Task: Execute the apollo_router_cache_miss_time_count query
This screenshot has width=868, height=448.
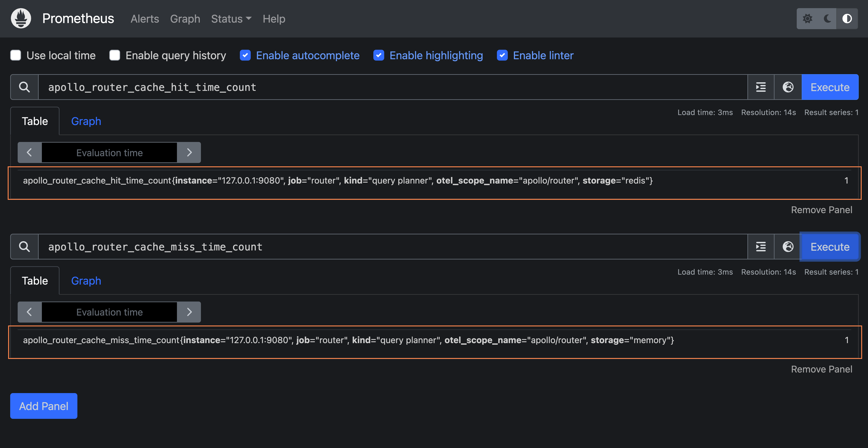Action: pyautogui.click(x=830, y=247)
